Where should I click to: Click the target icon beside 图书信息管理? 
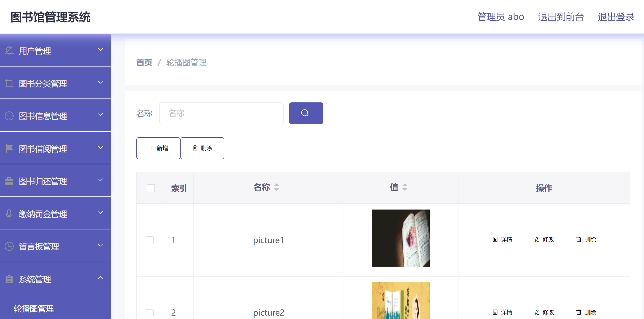click(x=9, y=116)
